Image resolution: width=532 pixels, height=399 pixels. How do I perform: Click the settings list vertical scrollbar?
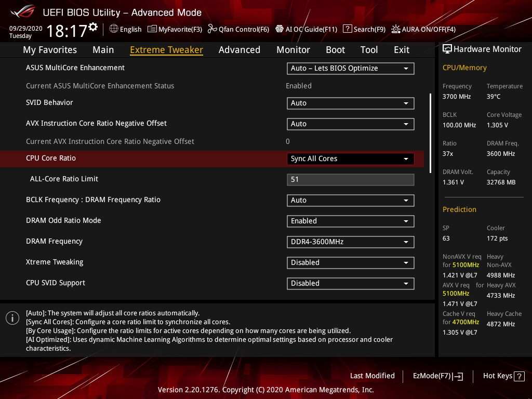430,133
